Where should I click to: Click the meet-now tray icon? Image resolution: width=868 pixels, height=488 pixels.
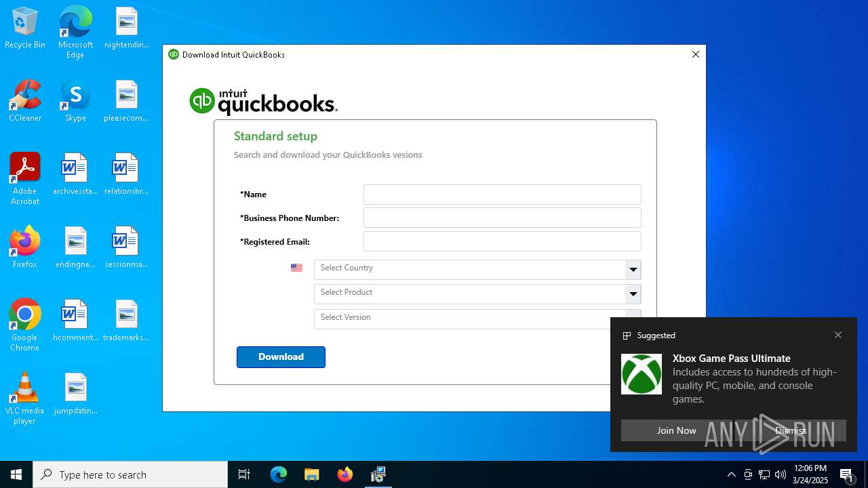point(748,474)
